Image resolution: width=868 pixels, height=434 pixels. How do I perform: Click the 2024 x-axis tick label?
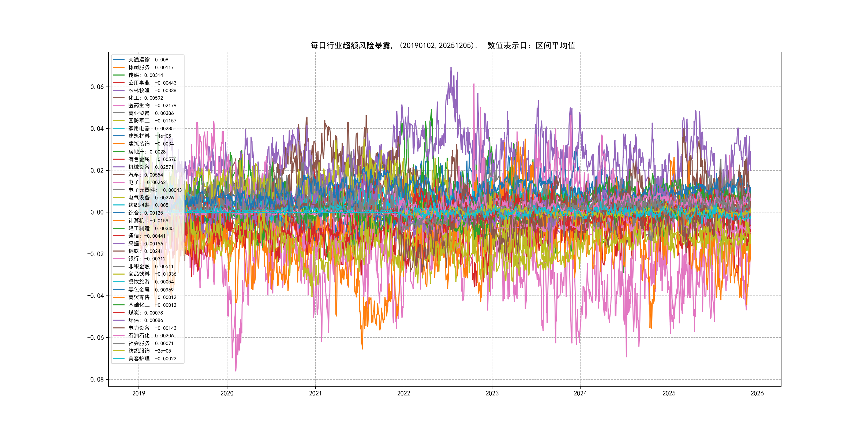tap(580, 393)
